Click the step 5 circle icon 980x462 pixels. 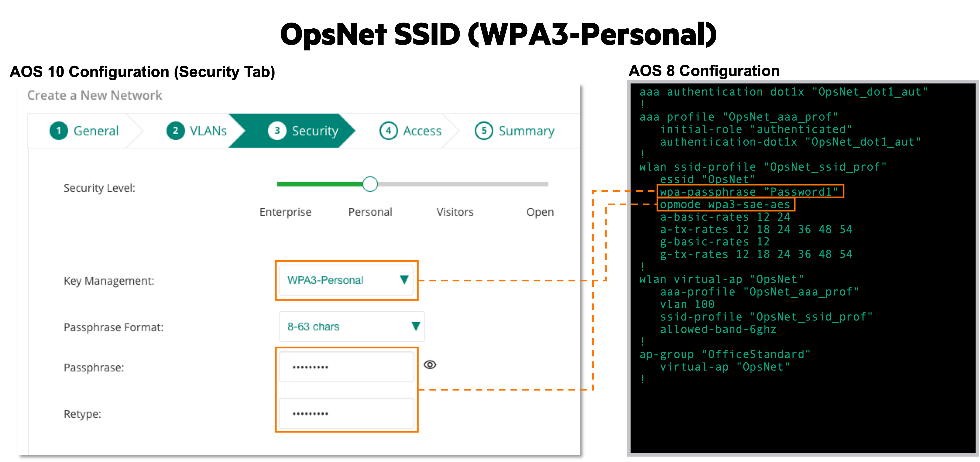click(x=484, y=131)
